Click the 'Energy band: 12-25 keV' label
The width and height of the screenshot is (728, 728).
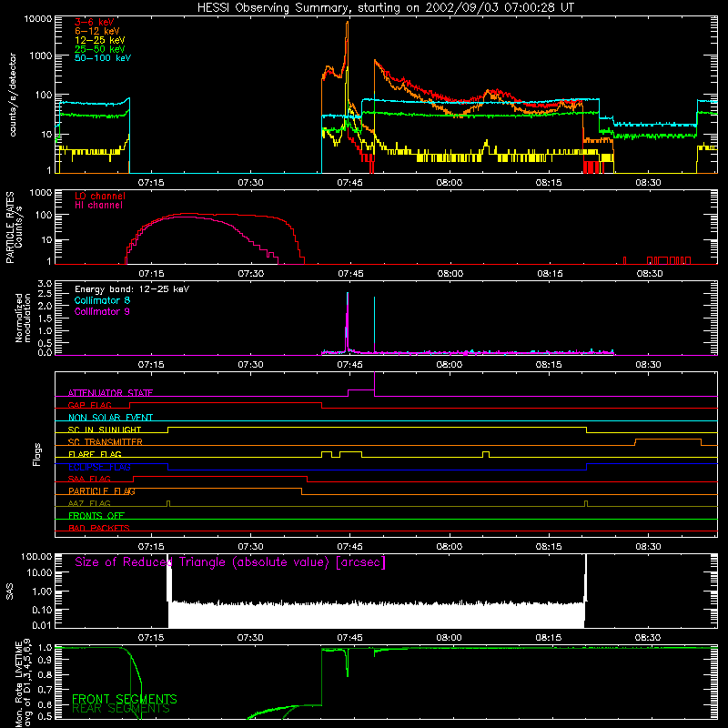[x=132, y=289]
